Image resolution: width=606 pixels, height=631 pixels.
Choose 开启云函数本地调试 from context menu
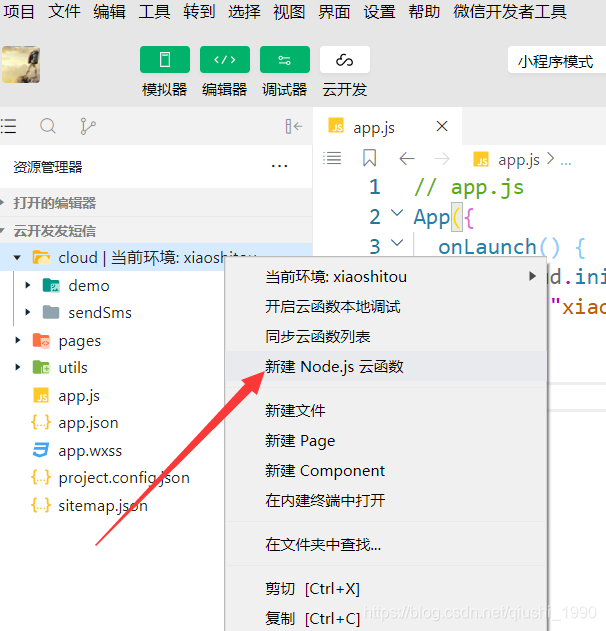(385, 307)
